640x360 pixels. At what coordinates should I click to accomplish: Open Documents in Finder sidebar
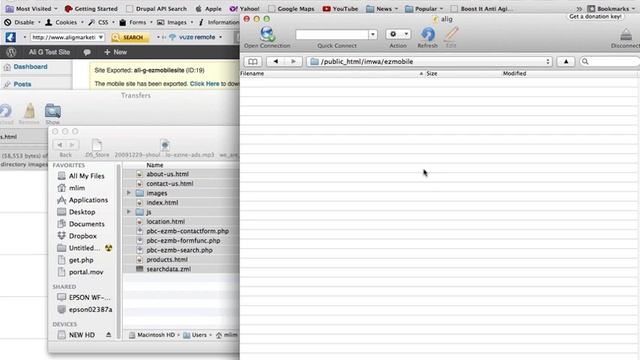[x=81, y=224]
